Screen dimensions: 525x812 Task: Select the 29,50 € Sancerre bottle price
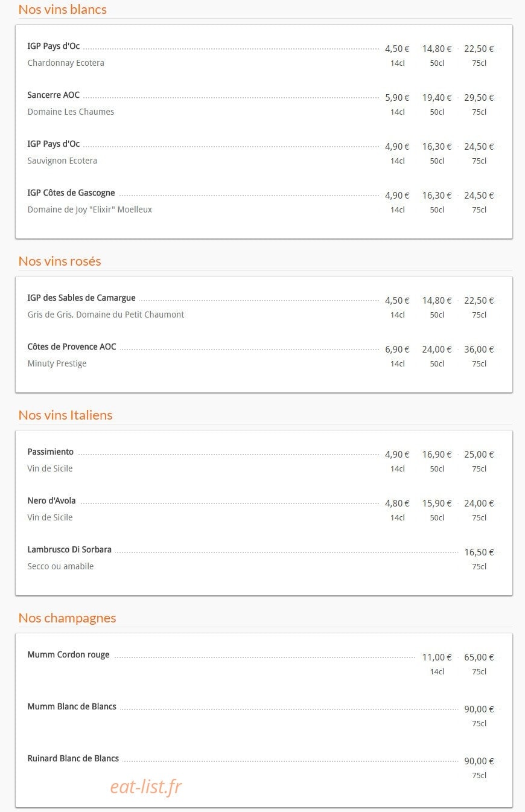479,98
